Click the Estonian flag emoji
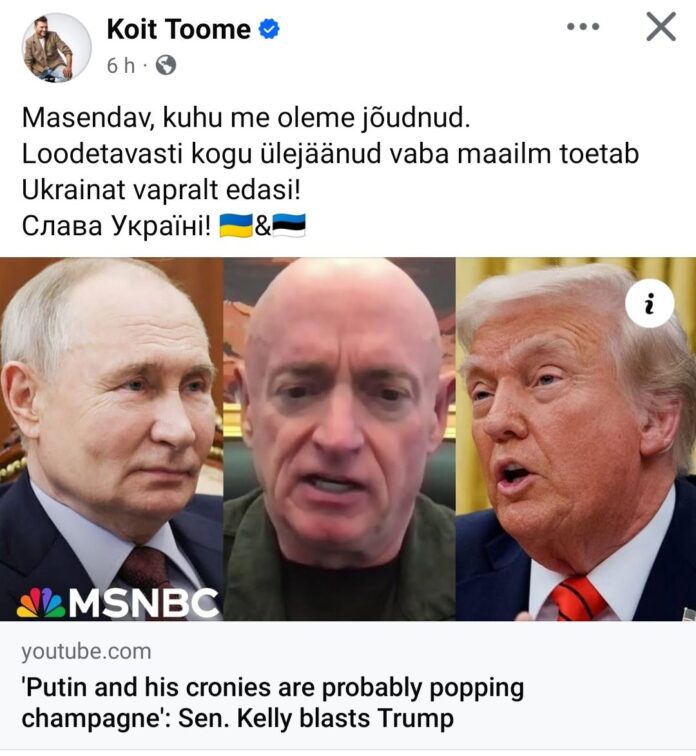 click(x=289, y=226)
